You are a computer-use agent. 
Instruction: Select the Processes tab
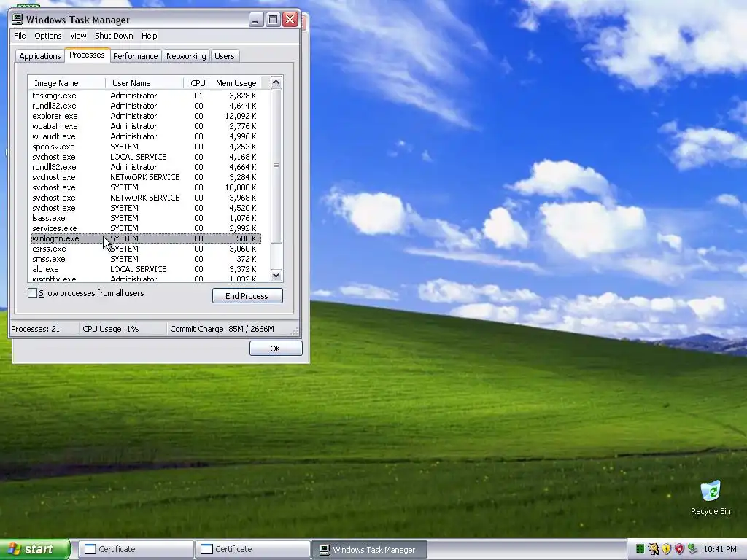point(87,55)
